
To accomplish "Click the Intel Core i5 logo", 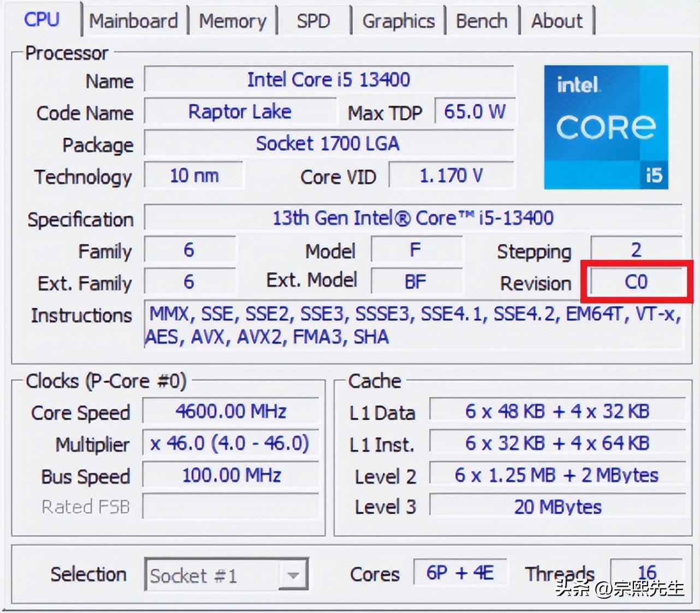I will [606, 127].
